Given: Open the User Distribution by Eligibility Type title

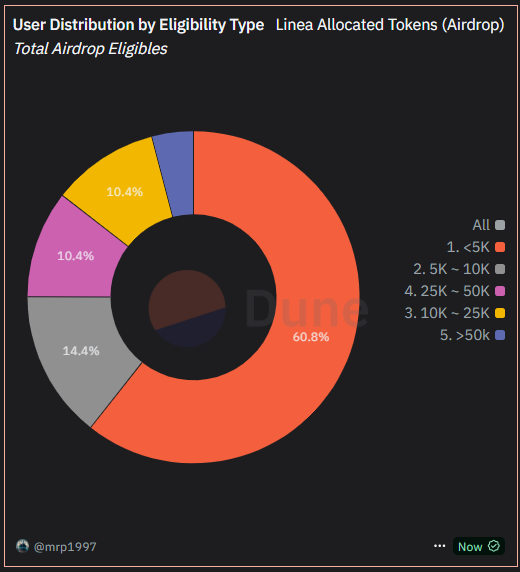Looking at the screenshot, I should 138,25.
